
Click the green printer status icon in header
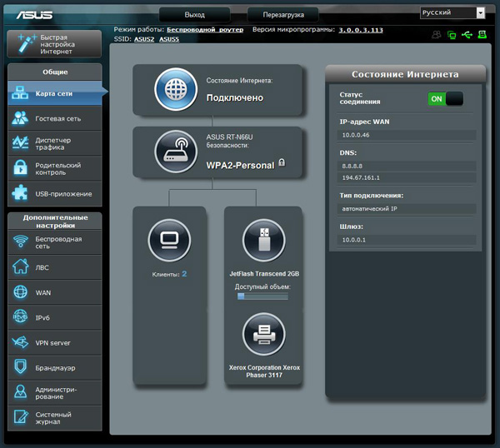click(482, 34)
